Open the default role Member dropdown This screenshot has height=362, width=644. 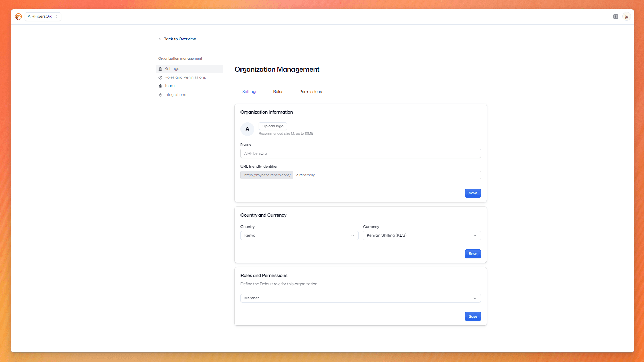360,298
